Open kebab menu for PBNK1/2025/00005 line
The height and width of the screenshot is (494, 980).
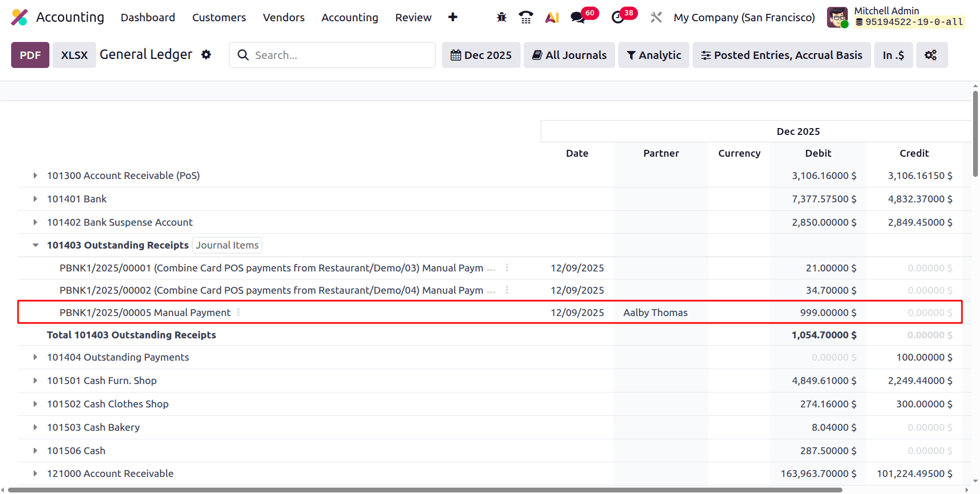click(238, 312)
